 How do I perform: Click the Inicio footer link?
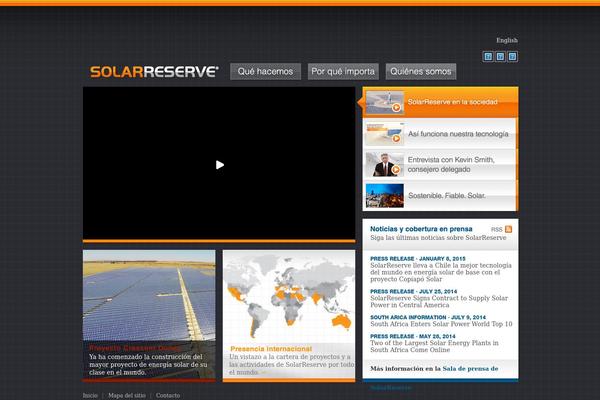(x=90, y=395)
